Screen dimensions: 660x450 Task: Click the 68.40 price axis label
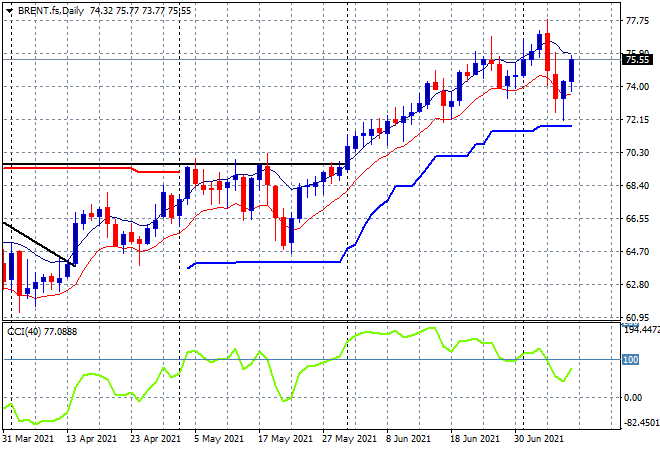[x=637, y=186]
